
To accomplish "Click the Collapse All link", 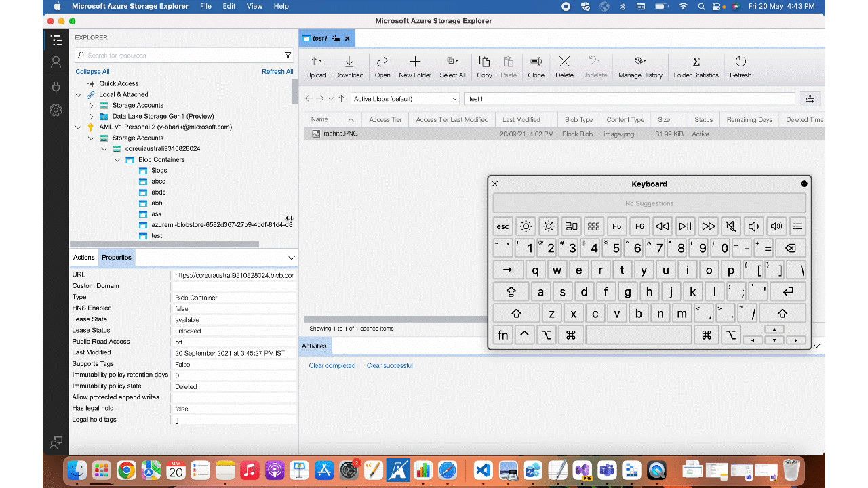I will pos(92,72).
